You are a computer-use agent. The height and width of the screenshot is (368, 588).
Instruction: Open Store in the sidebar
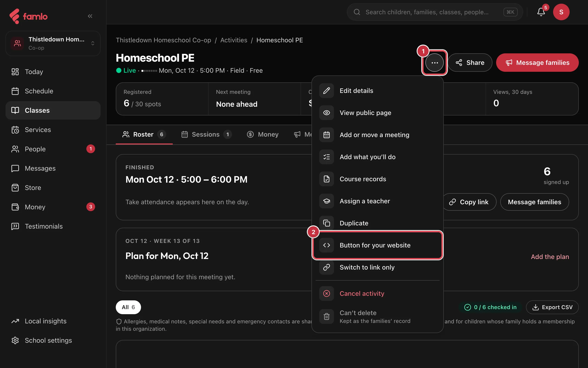pos(53,188)
